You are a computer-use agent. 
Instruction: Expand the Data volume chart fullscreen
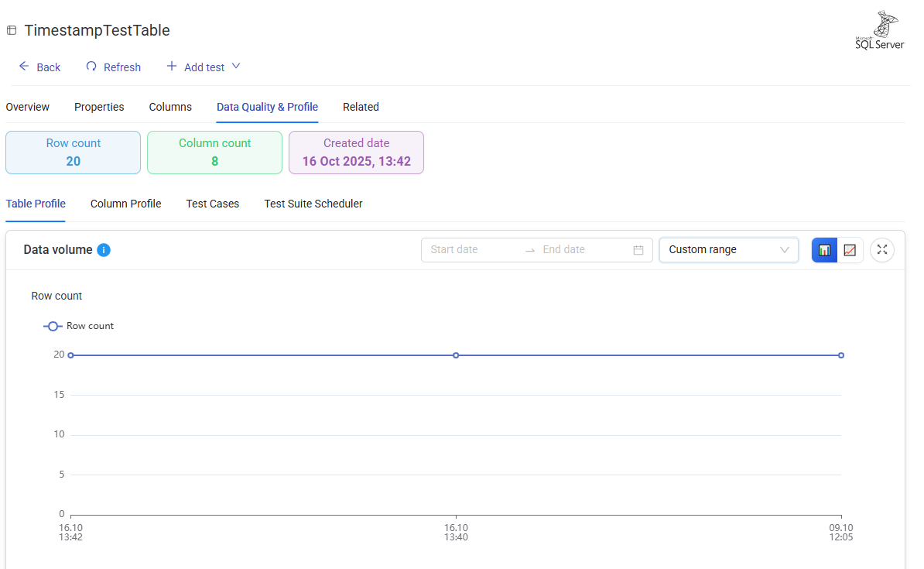click(882, 250)
